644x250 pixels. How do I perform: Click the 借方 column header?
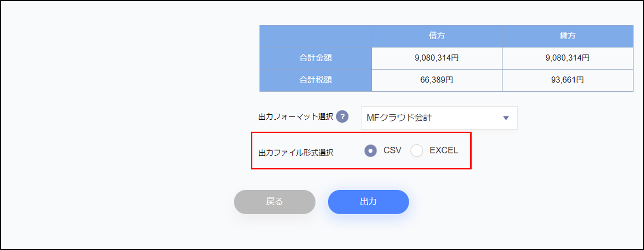pyautogui.click(x=436, y=35)
